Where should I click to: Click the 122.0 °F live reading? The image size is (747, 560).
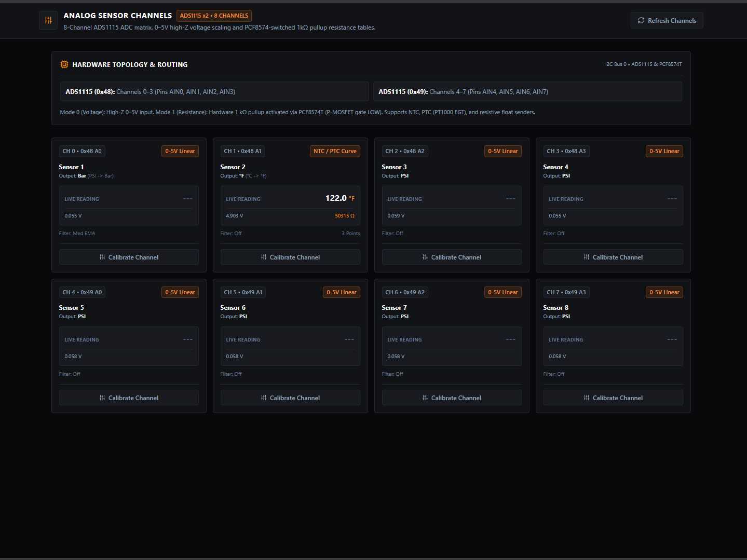(x=340, y=198)
